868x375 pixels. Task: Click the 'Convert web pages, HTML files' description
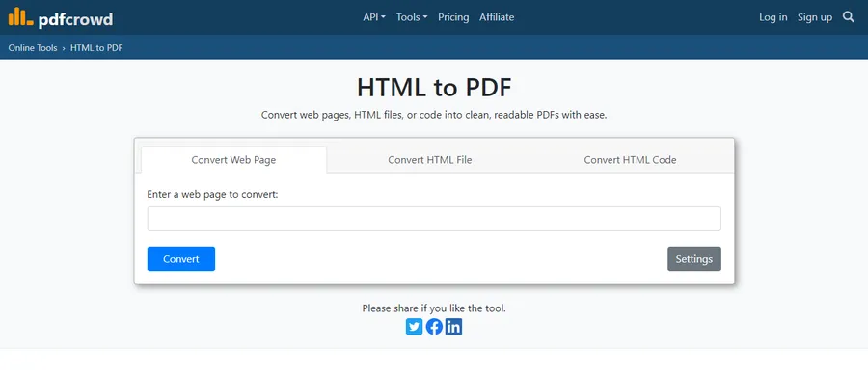coord(434,115)
